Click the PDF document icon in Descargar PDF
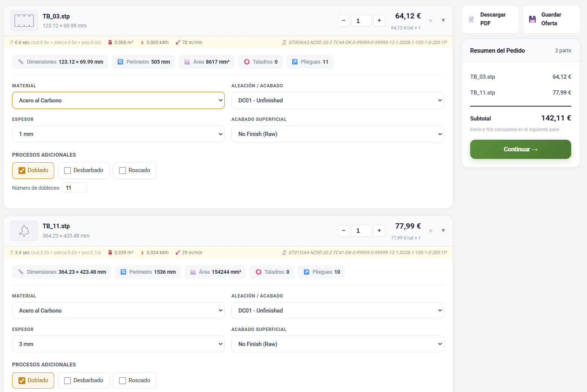The image size is (587, 392). 471,19
